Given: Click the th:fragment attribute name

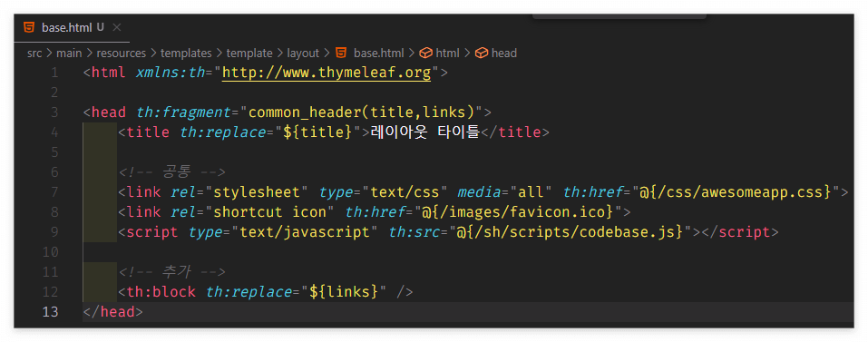Looking at the screenshot, I should coord(183,112).
